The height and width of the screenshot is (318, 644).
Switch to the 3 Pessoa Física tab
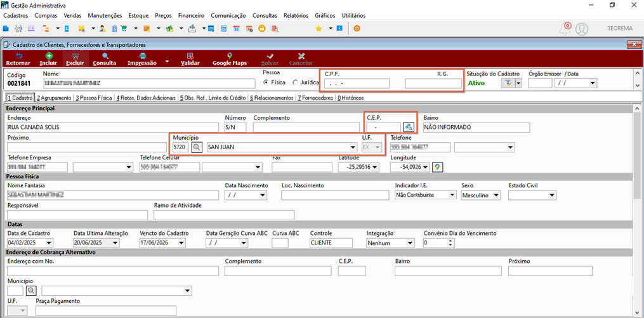(94, 98)
